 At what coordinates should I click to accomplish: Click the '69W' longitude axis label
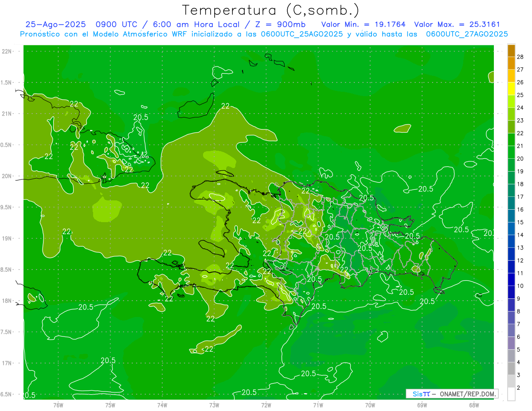(x=422, y=405)
